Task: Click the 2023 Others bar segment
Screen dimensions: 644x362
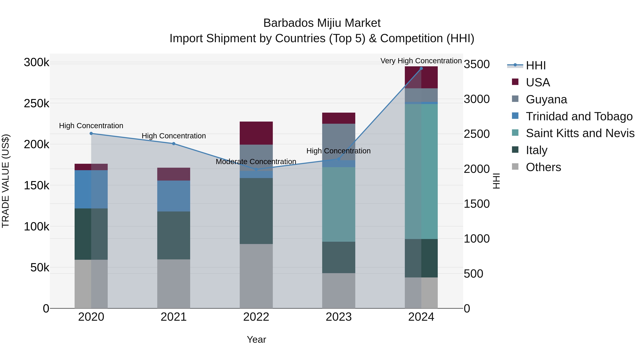Action: click(339, 290)
